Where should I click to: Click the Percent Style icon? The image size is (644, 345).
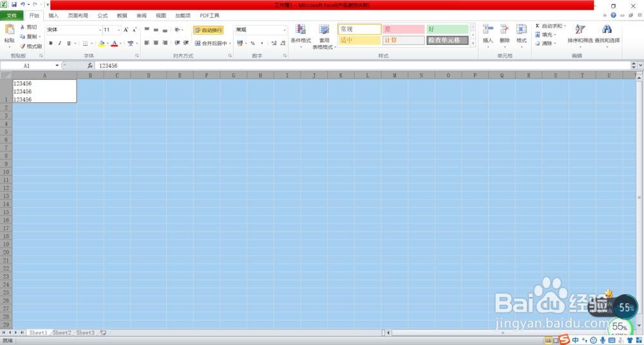tap(252, 43)
